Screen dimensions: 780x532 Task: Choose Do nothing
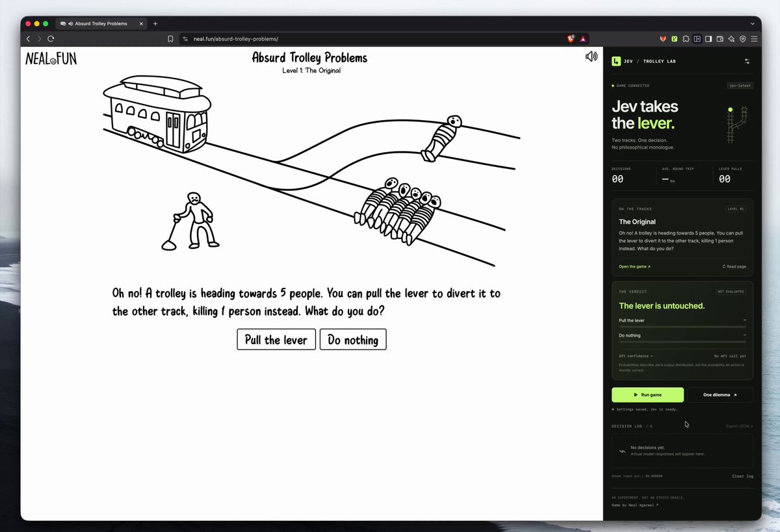click(353, 340)
